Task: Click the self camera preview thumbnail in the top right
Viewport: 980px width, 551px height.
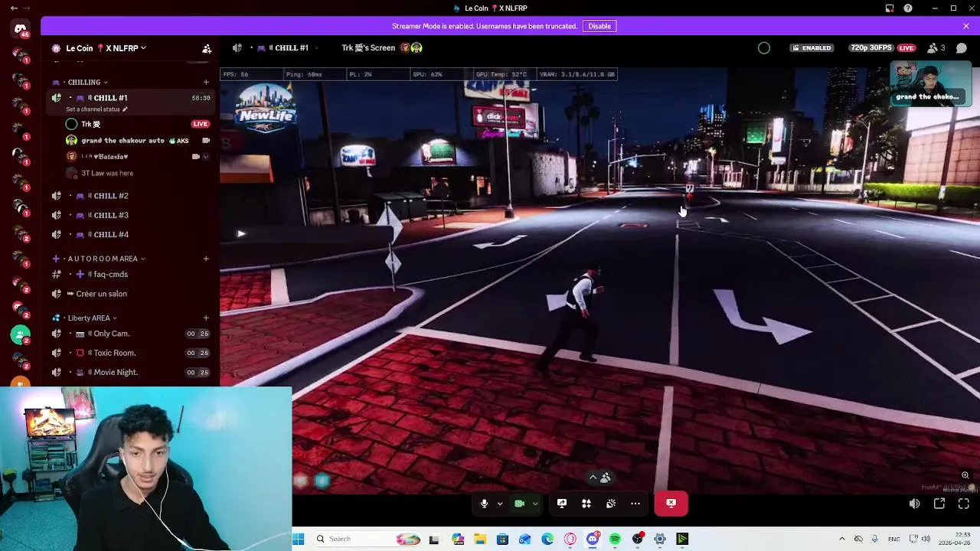Action: [931, 83]
